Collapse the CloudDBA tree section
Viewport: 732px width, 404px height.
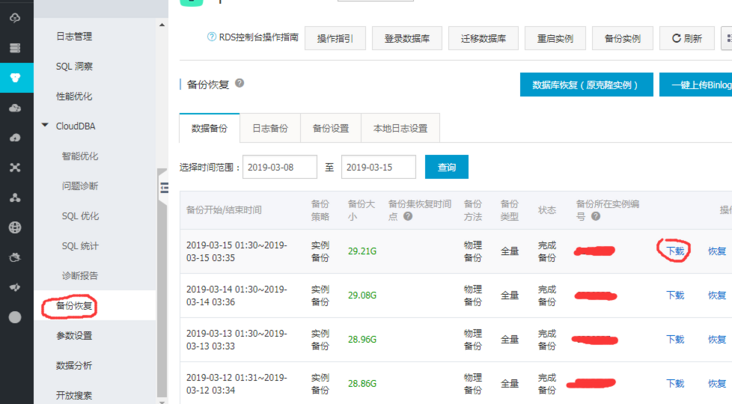[45, 126]
